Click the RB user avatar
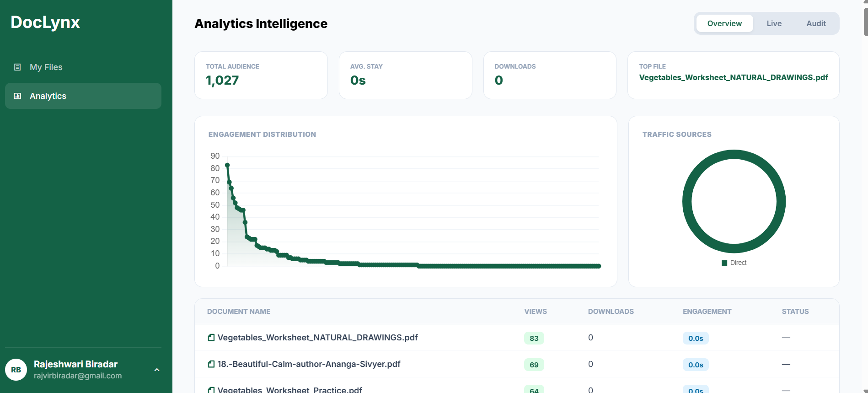This screenshot has width=868, height=393. coord(16,370)
